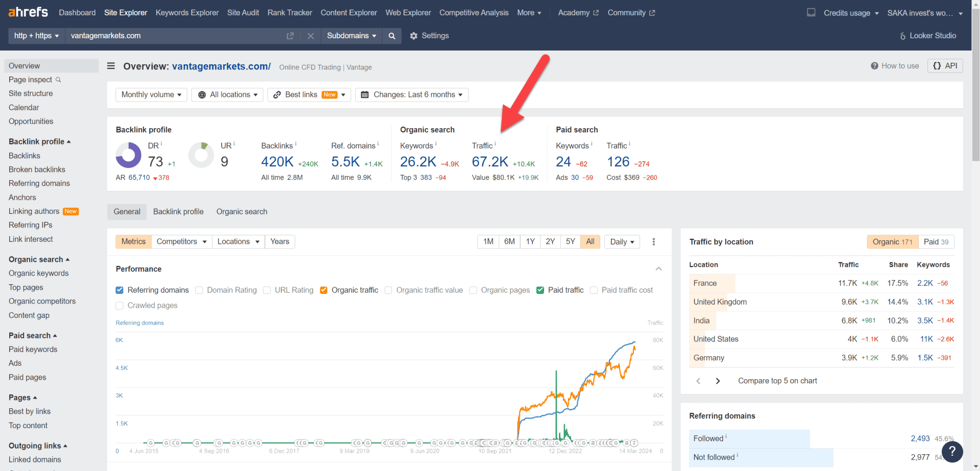Open chart options three-dot menu
The image size is (980, 471).
[653, 242]
